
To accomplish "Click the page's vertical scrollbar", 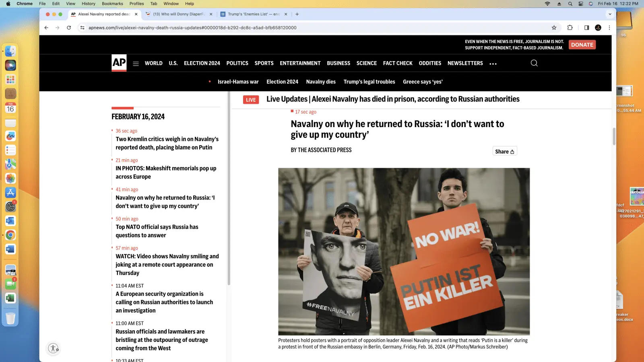I will (614, 137).
